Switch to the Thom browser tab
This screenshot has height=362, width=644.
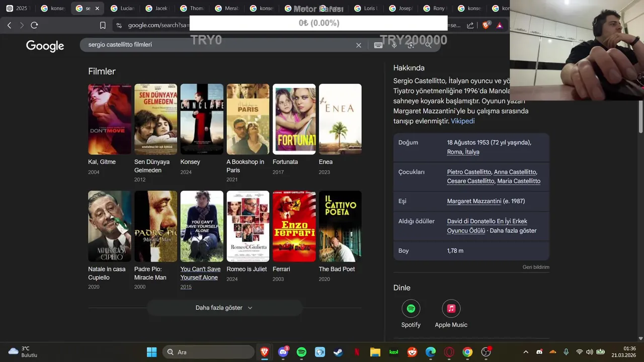pyautogui.click(x=192, y=9)
